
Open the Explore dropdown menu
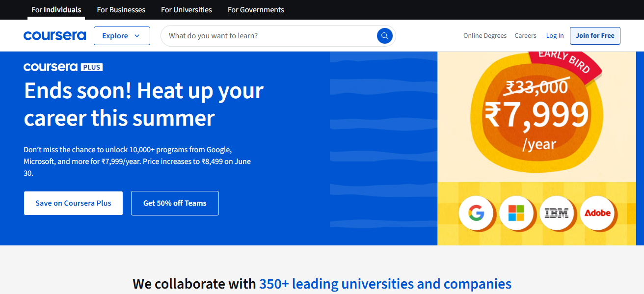(122, 36)
